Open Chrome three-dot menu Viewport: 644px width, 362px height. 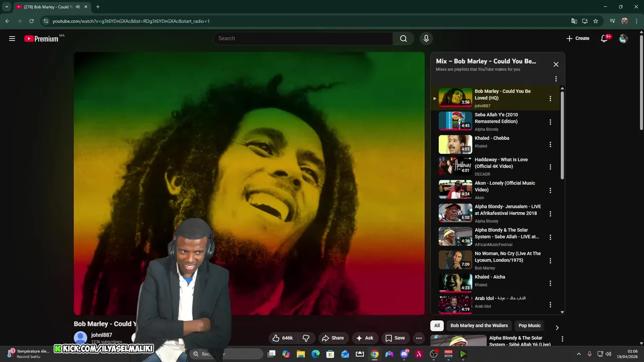636,21
